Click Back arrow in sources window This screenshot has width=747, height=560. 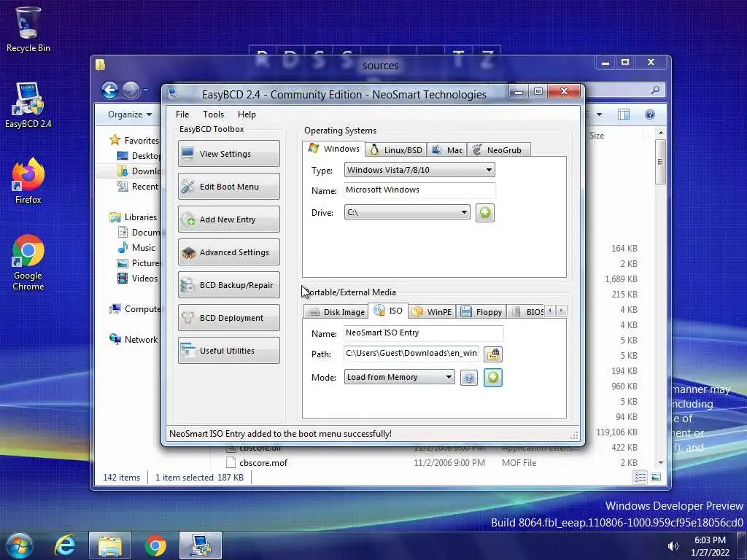109,90
